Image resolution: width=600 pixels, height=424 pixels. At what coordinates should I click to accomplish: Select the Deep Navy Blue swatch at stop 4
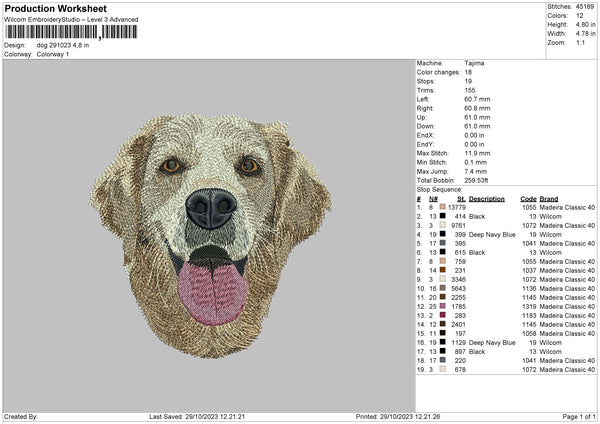(x=445, y=233)
